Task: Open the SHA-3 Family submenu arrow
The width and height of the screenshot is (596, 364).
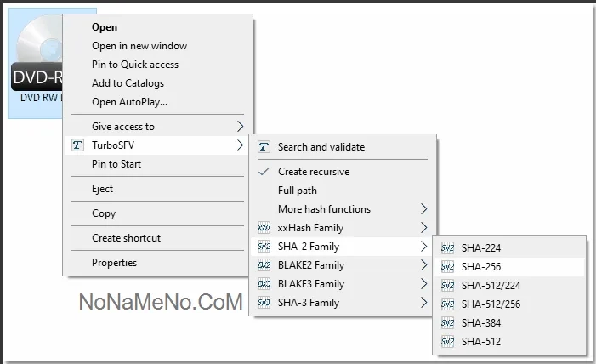Action: (x=423, y=303)
